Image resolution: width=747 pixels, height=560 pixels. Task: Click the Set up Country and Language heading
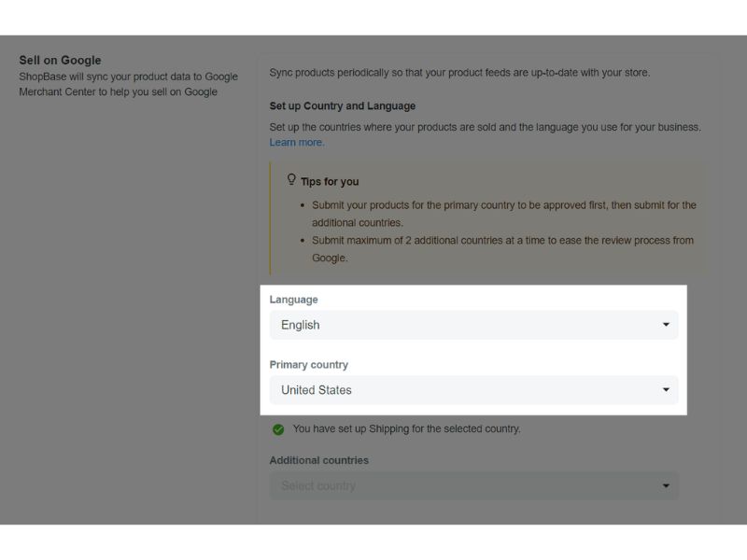click(342, 106)
